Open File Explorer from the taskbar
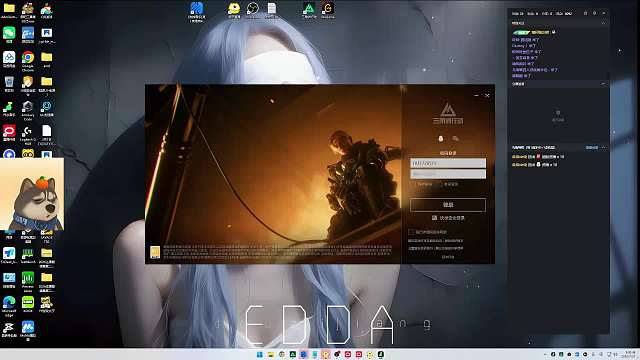640x360 pixels. [271, 354]
